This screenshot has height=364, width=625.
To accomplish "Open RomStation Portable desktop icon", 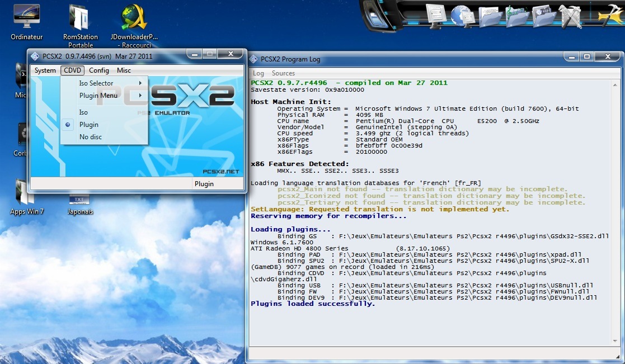I will coord(79,25).
